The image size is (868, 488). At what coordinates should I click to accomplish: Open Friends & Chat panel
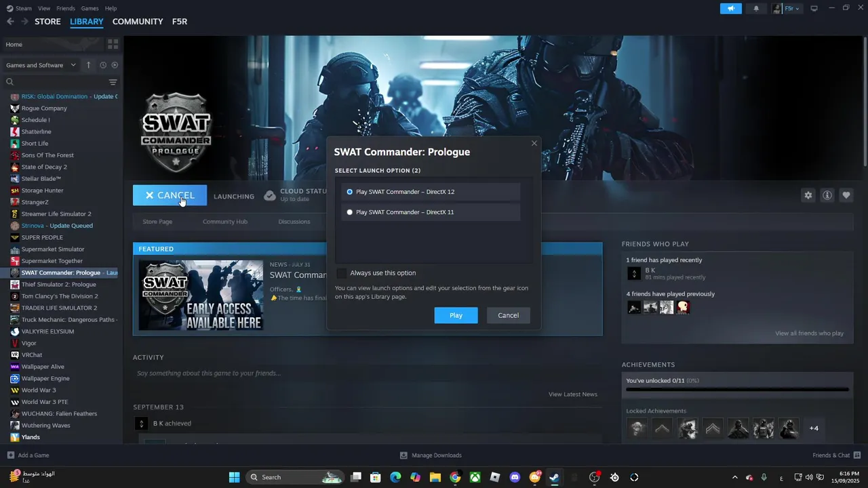836,455
